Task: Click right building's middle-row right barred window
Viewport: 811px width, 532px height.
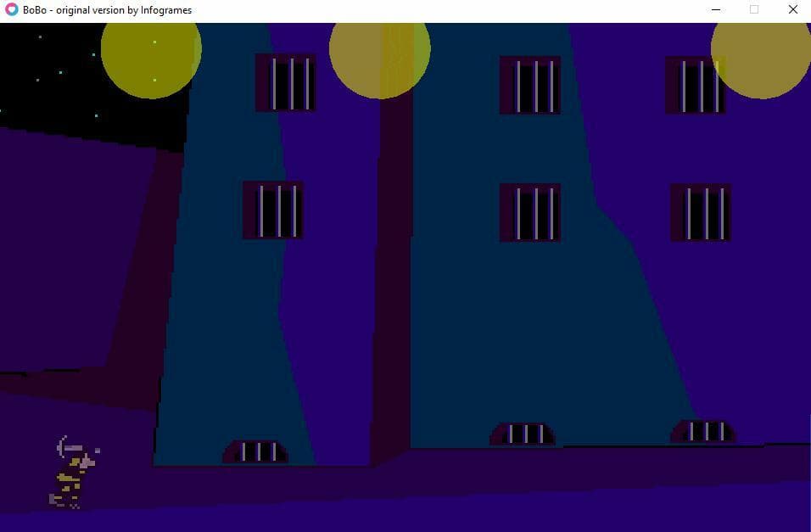Action: click(701, 213)
